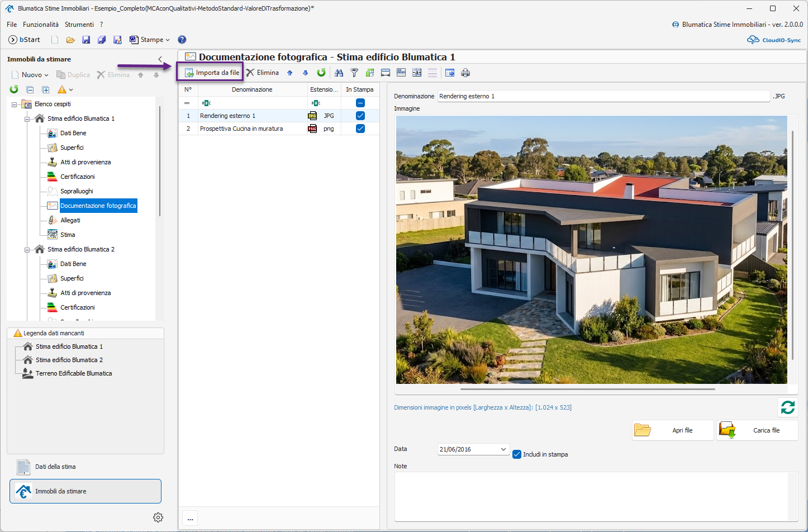Open the settings gear at sidebar bottom
This screenshot has width=808, height=532.
click(x=158, y=517)
